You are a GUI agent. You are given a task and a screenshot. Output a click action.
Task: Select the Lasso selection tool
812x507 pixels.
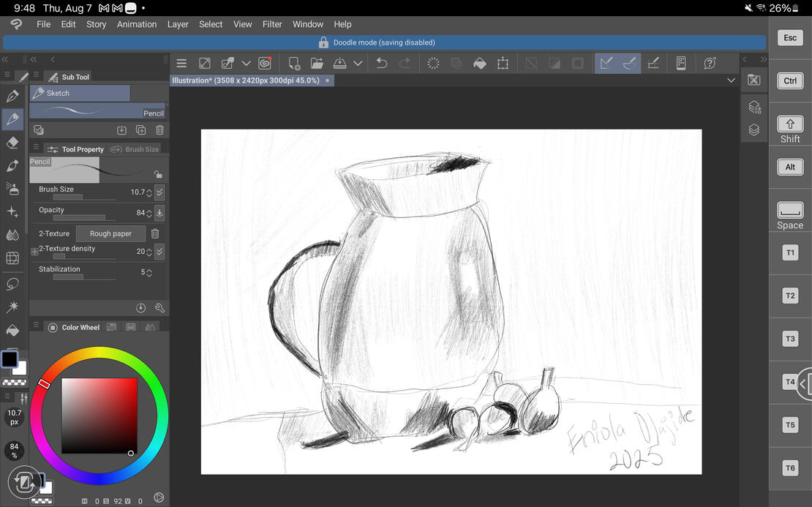(x=12, y=283)
